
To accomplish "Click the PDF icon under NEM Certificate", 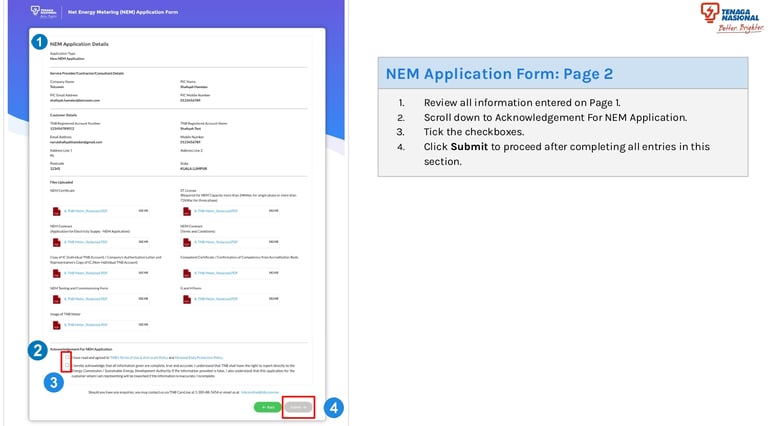I will pyautogui.click(x=56, y=212).
